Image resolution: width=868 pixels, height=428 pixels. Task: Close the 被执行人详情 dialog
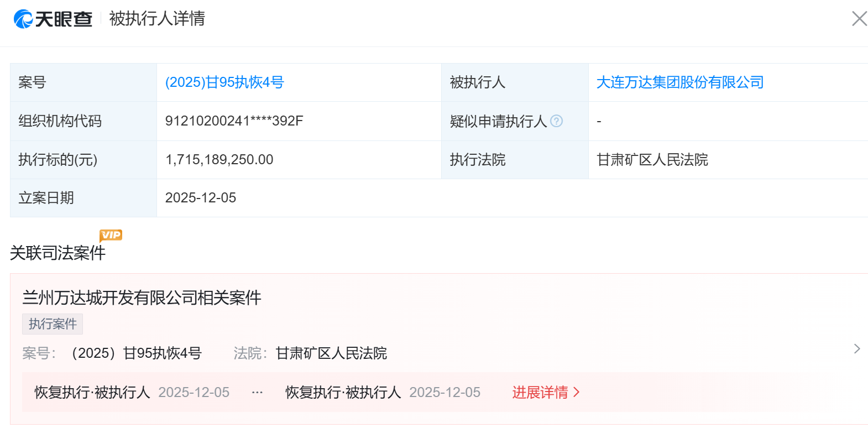tap(859, 19)
